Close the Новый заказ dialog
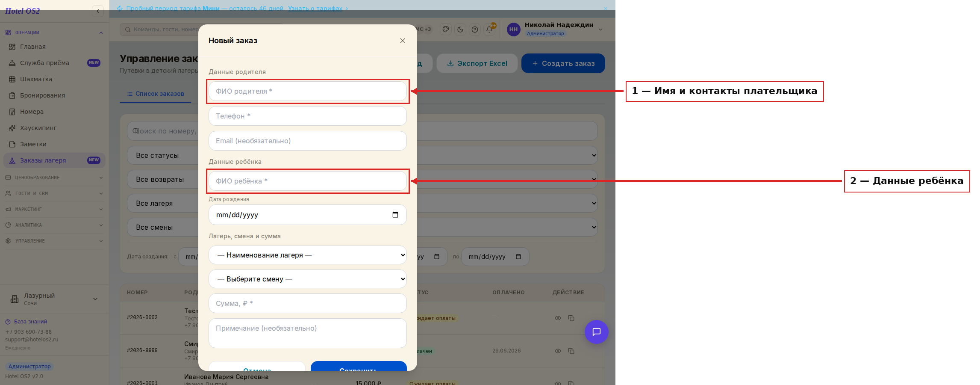This screenshot has height=385, width=980. pyautogui.click(x=402, y=41)
